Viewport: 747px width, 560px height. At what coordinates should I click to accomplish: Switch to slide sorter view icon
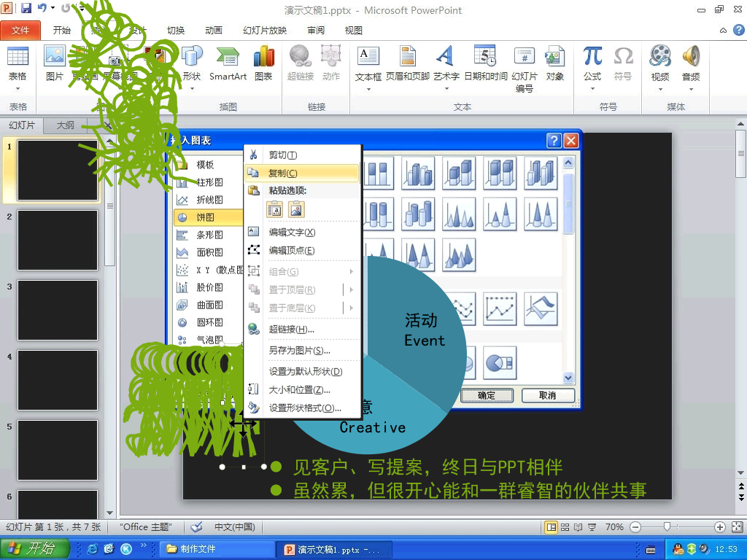[565, 527]
